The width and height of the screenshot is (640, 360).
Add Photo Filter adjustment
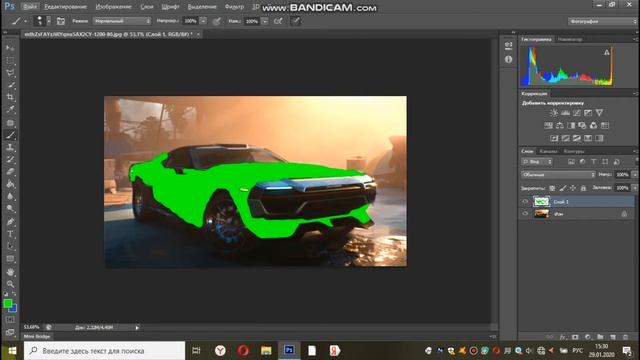[x=582, y=125]
